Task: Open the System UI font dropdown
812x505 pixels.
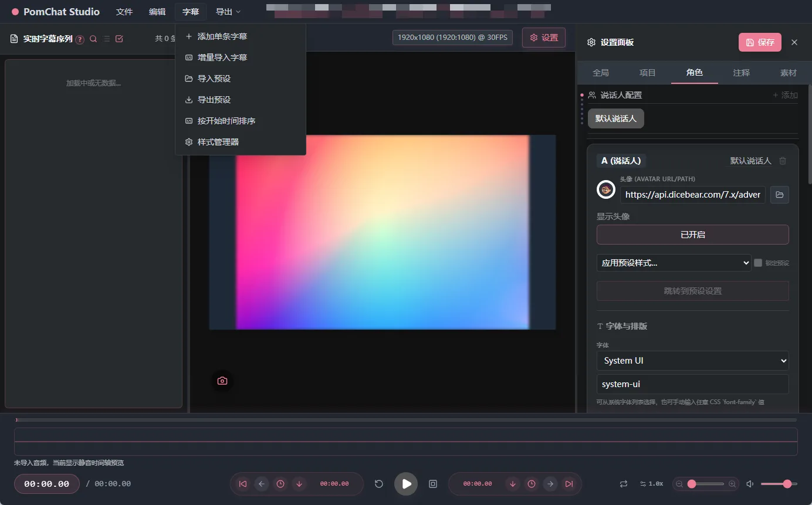Action: [692, 361]
